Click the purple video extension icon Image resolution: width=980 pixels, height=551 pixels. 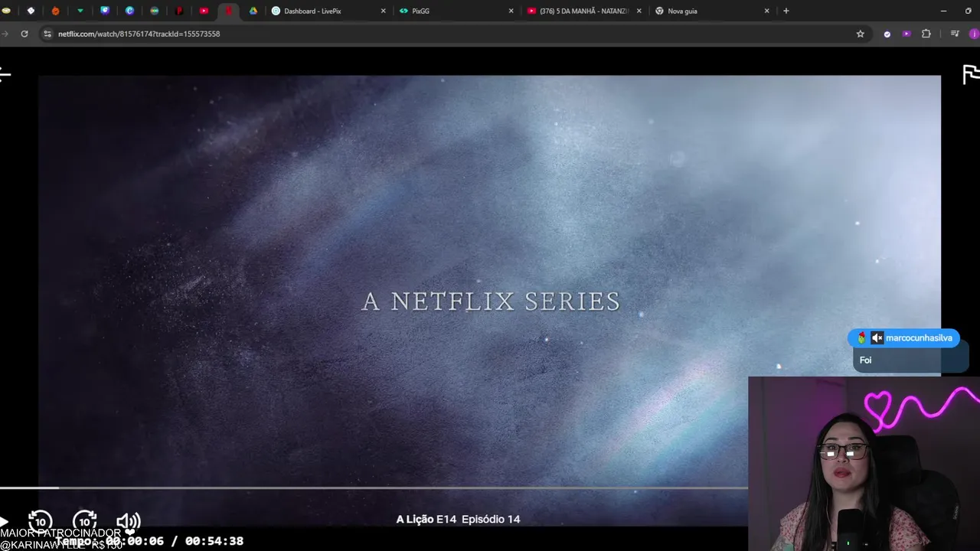click(906, 34)
